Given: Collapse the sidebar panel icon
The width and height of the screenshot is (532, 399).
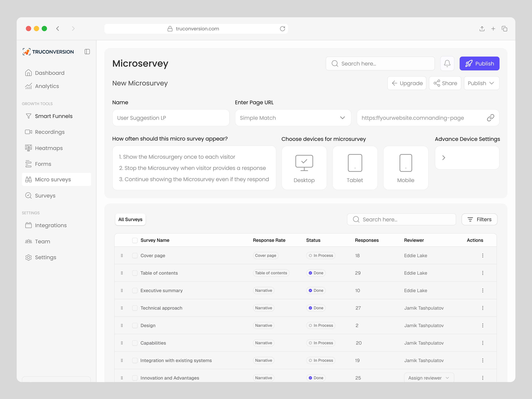Looking at the screenshot, I should point(87,52).
